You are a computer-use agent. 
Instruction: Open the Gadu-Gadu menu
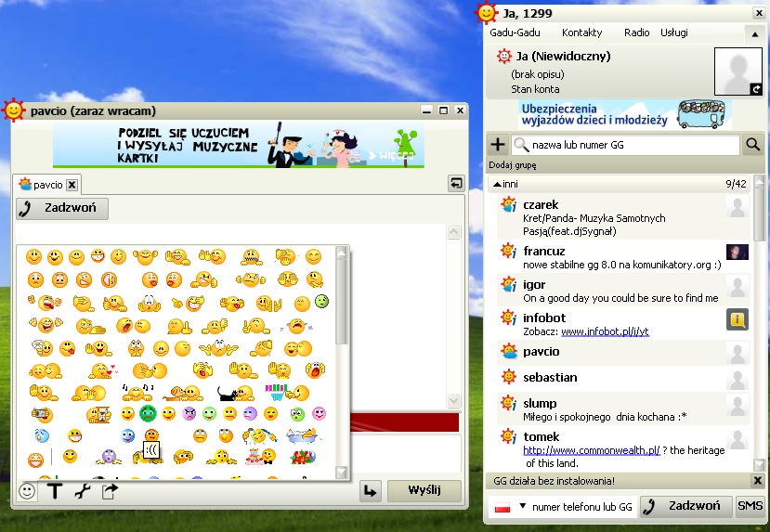click(515, 32)
